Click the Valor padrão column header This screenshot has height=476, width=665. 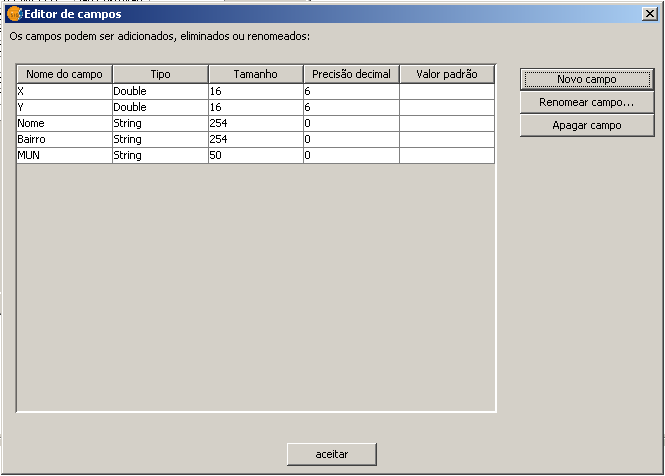click(x=447, y=74)
